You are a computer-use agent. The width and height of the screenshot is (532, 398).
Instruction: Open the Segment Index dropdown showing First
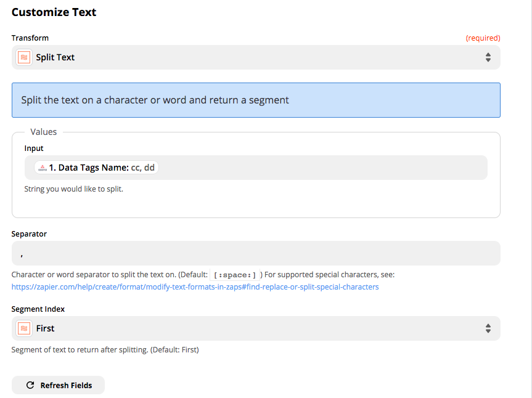255,328
